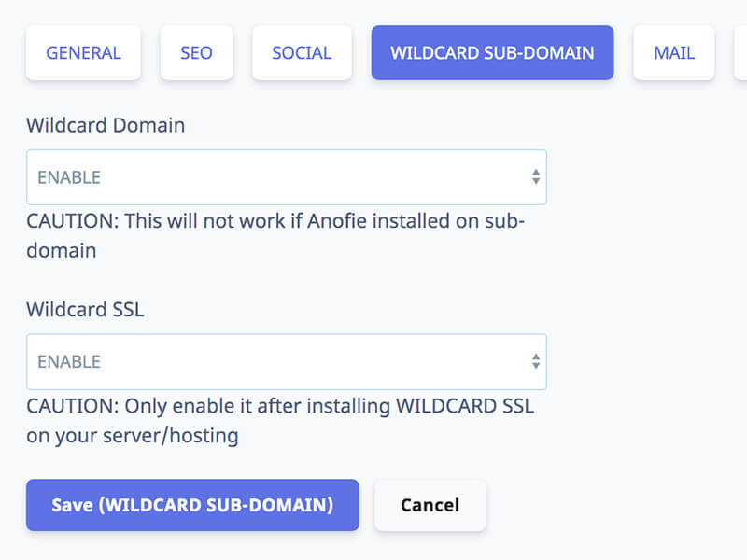Open the MAIL settings tab
The height and width of the screenshot is (560, 747).
[x=673, y=53]
